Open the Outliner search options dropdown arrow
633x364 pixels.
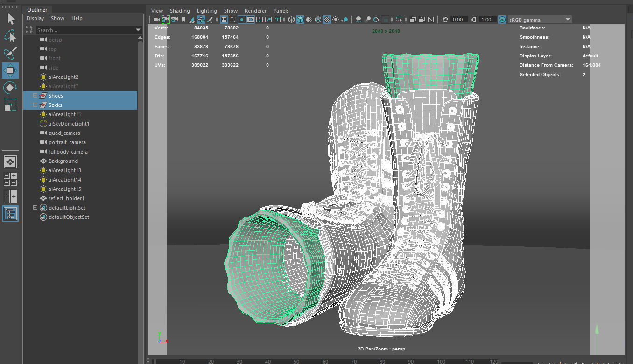point(138,30)
